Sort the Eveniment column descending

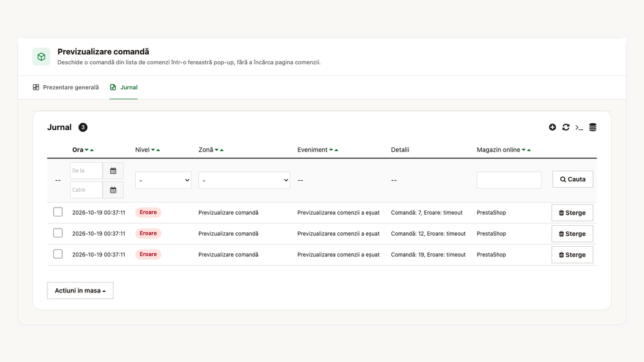tap(331, 150)
